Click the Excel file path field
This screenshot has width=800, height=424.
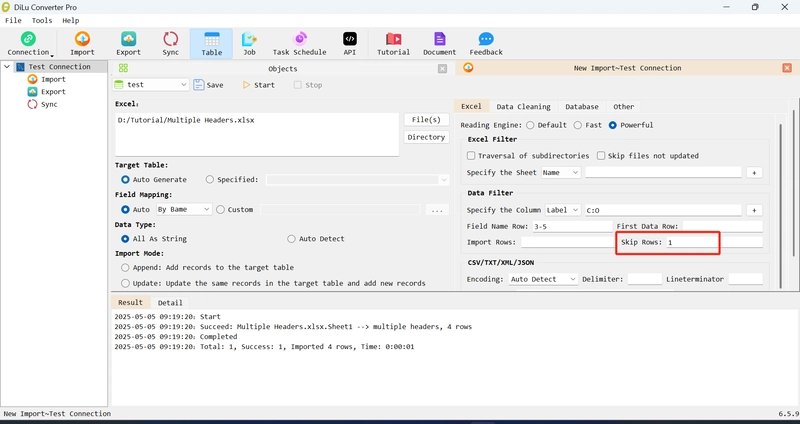257,135
